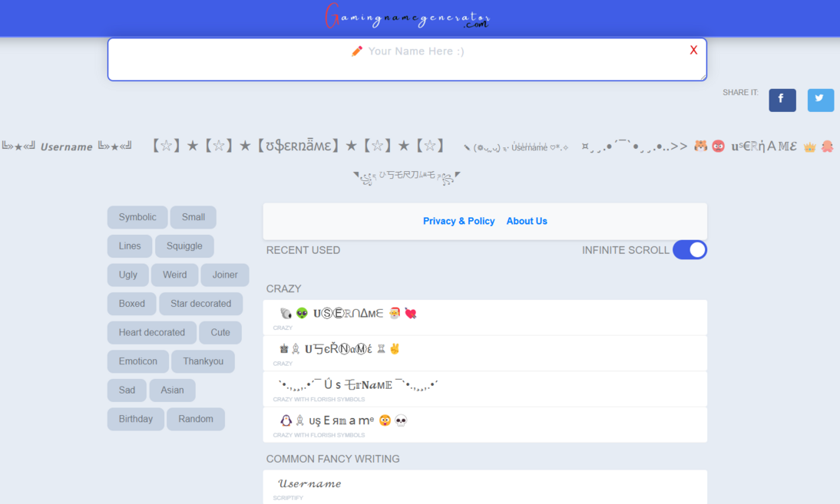Choose the Squiggle style category
The image size is (840, 504).
click(x=184, y=246)
